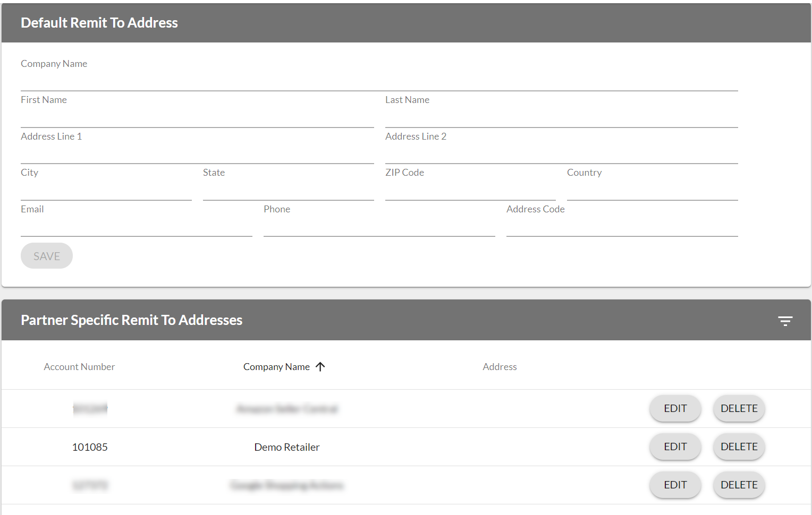Select account number 101085 row
Viewport: 812px width, 515px height.
(90, 447)
